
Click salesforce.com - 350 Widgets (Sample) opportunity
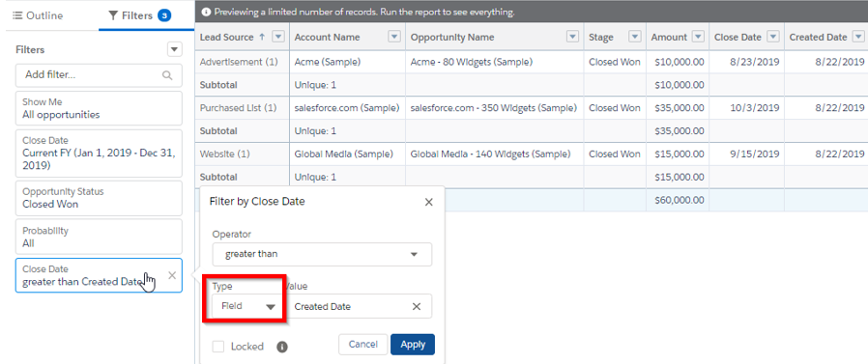tap(494, 108)
